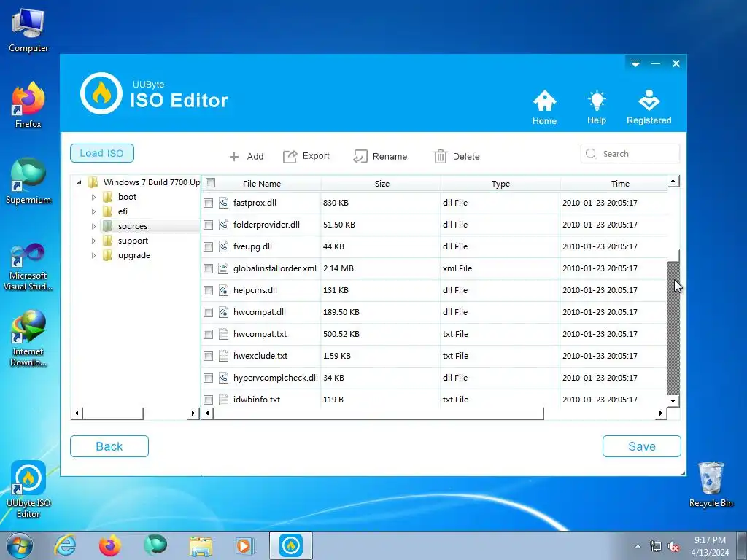747x560 pixels.
Task: Open the Home page icon
Action: pos(544,107)
